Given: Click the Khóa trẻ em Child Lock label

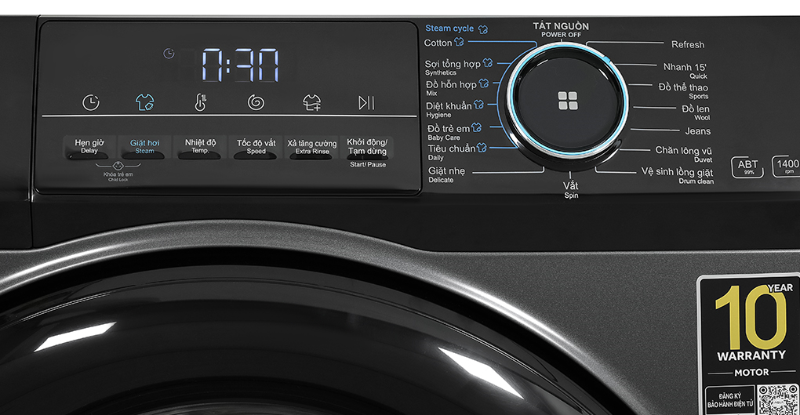Looking at the screenshot, I should pos(118,177).
